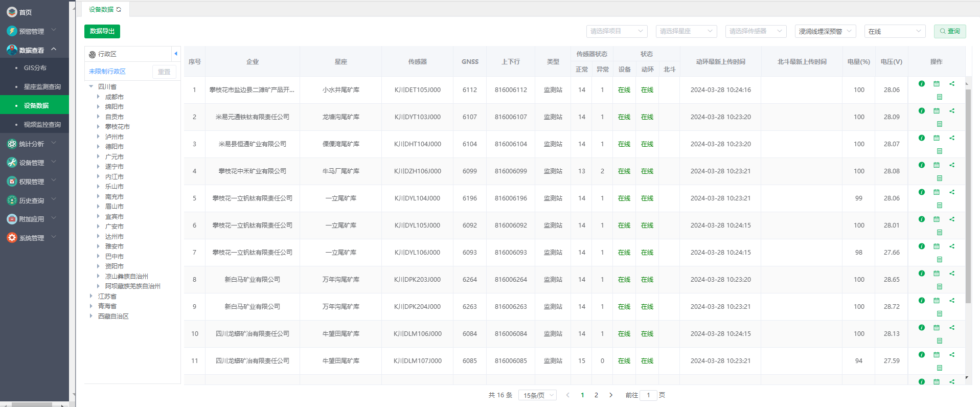Select 乐山市 in region tree

click(x=114, y=186)
